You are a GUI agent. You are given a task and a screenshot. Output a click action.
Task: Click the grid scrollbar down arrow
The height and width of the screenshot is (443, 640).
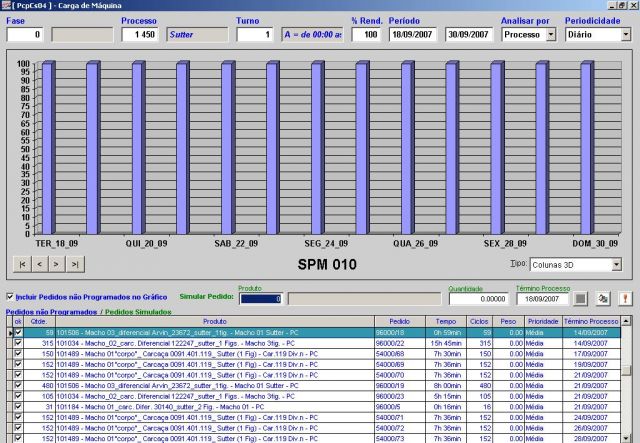coord(626,439)
